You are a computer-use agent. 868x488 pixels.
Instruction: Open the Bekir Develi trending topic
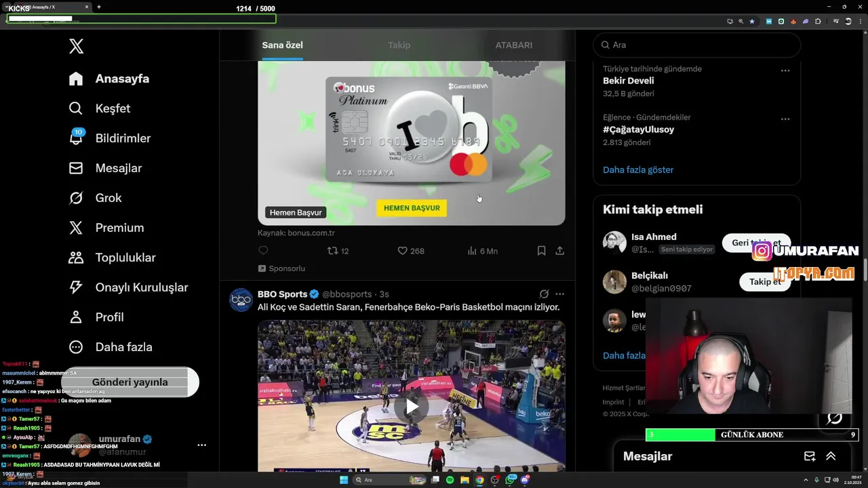[x=628, y=81]
